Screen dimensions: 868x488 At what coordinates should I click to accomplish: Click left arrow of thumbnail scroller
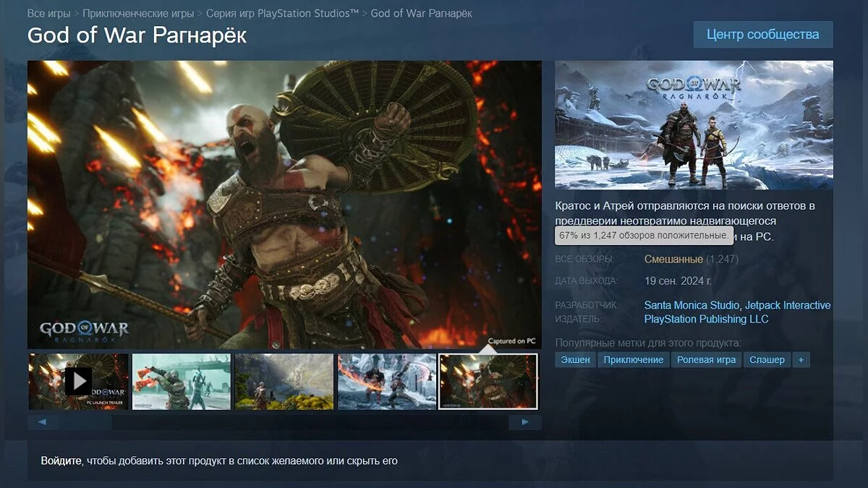click(x=43, y=422)
